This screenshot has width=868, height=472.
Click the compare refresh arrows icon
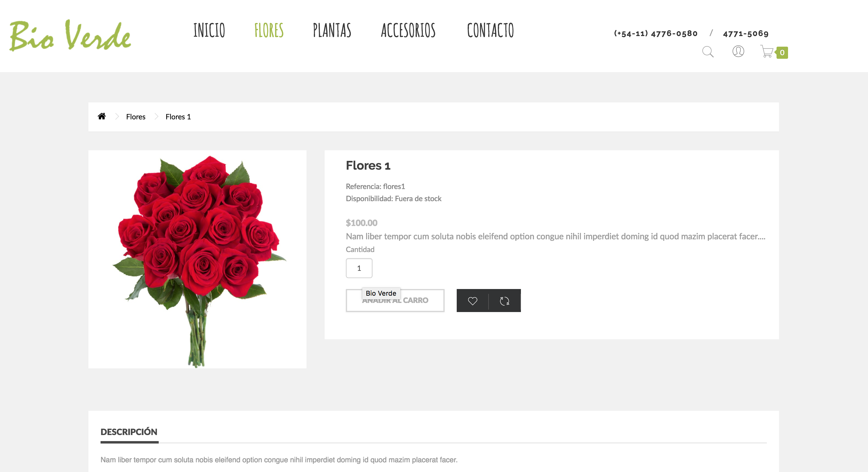(x=505, y=301)
